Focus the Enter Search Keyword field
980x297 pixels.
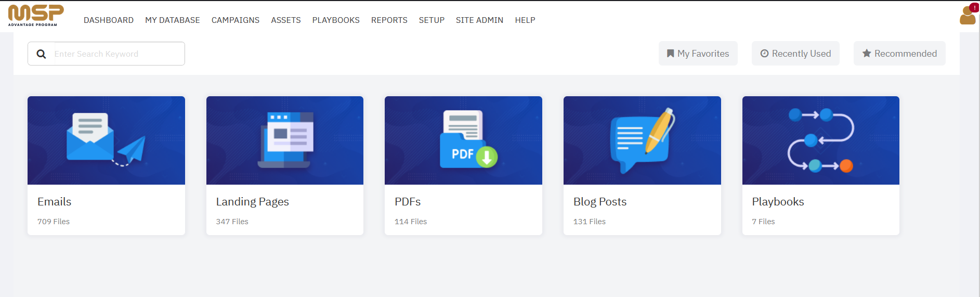coord(119,54)
